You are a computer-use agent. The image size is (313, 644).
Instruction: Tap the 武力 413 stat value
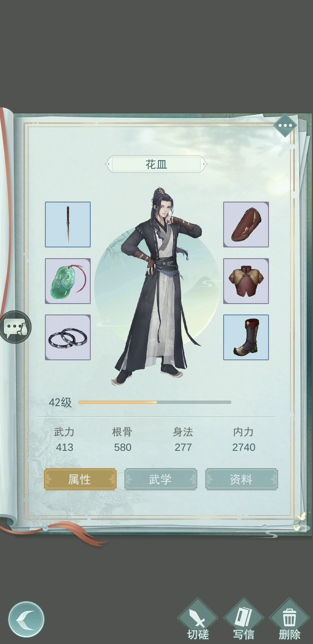click(x=65, y=447)
